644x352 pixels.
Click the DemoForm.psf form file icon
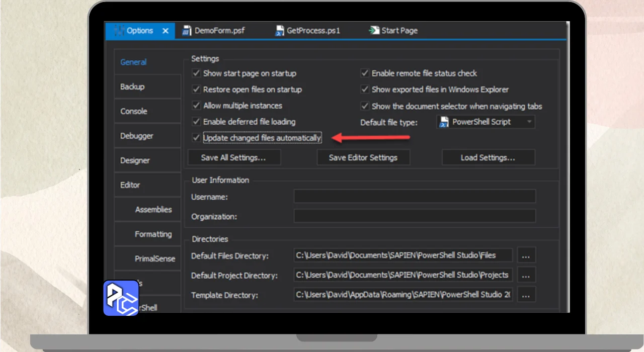coord(187,31)
